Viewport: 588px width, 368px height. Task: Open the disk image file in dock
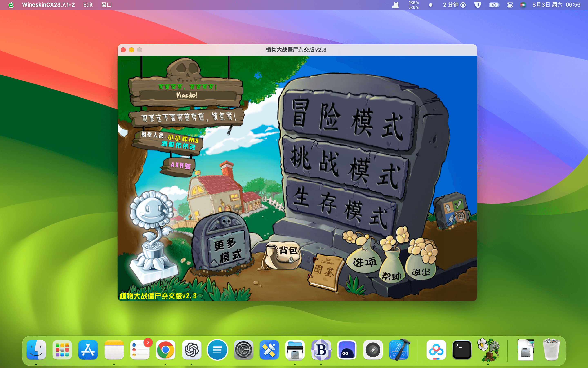(525, 350)
